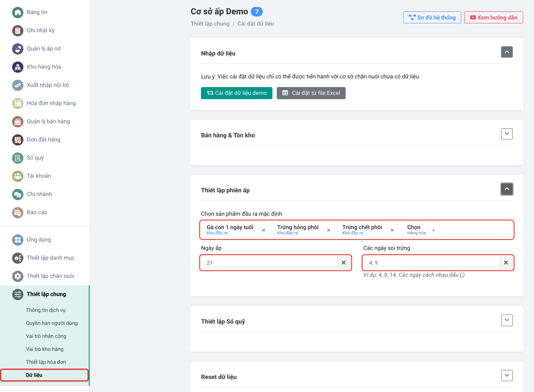The image size is (534, 392).
Task: Click the Hóa đơn nhập hàng icon
Action: (x=18, y=103)
